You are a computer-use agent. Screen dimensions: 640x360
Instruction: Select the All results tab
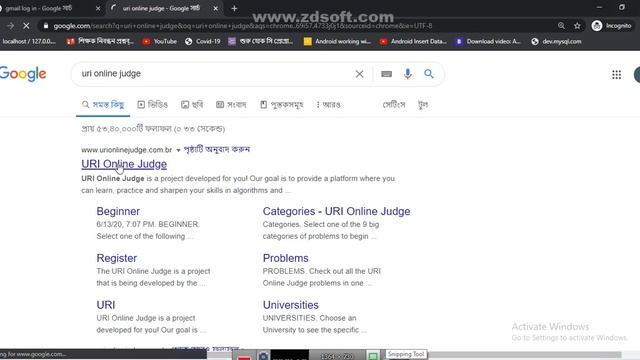coord(103,105)
